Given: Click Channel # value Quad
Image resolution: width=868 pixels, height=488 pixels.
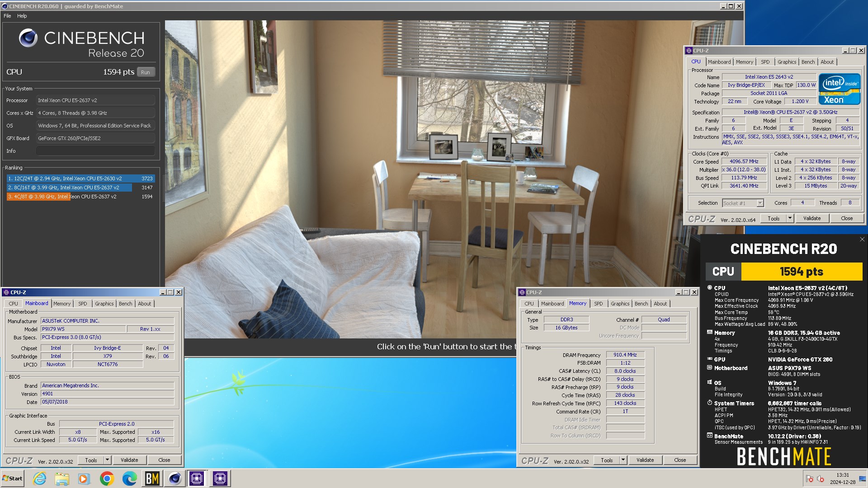Looking at the screenshot, I should (x=664, y=320).
